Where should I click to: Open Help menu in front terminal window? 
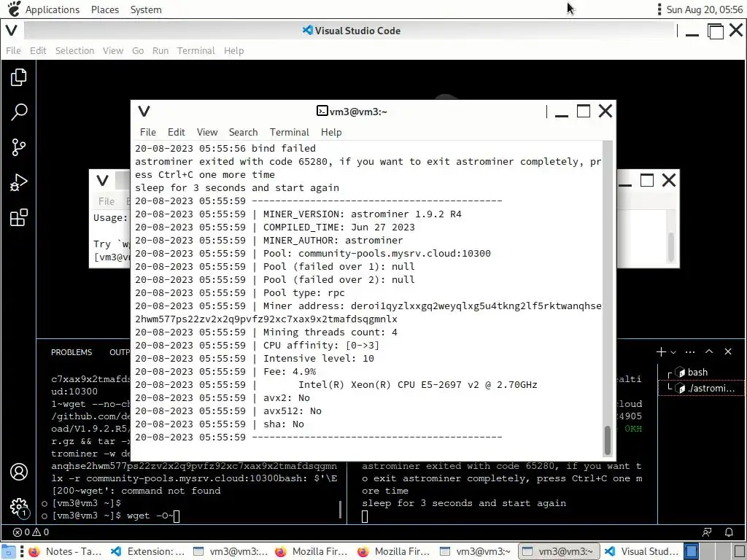pyautogui.click(x=331, y=133)
